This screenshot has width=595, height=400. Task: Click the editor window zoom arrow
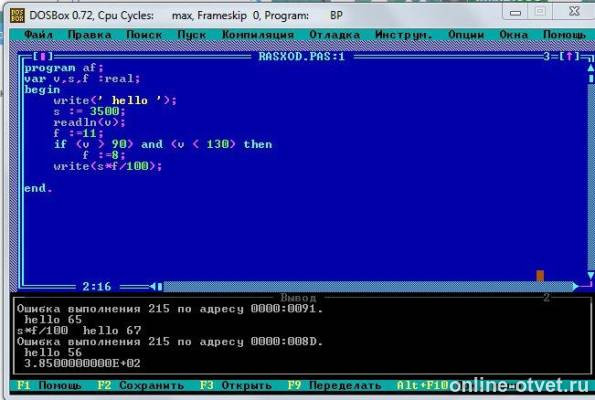coord(569,57)
